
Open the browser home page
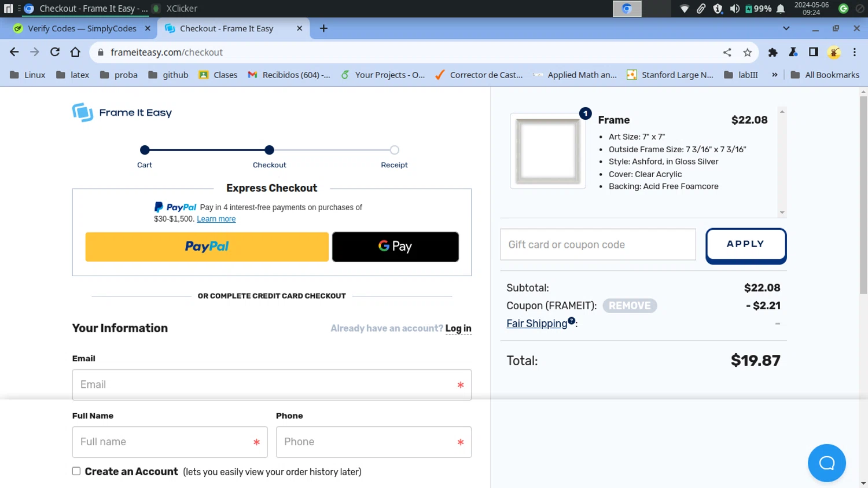[75, 52]
